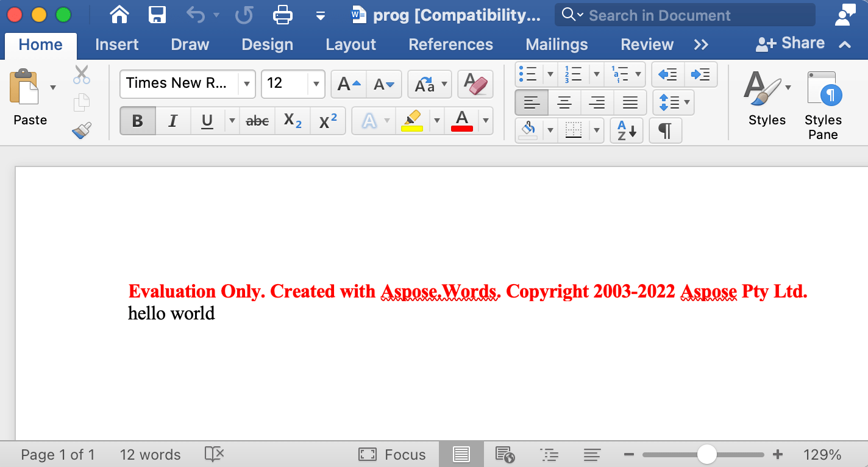
Task: Open the Print dialog
Action: pyautogui.click(x=282, y=15)
